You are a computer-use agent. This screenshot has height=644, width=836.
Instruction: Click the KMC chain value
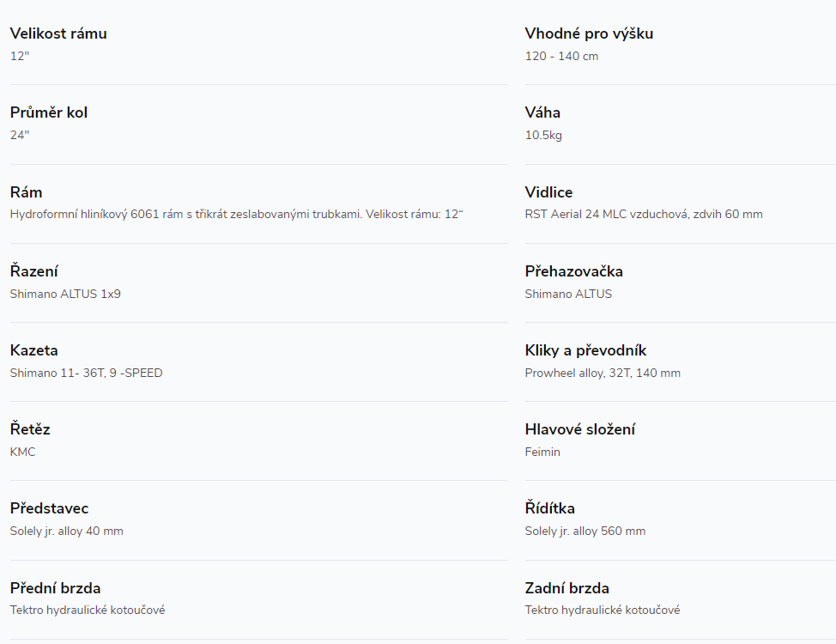pos(22,452)
